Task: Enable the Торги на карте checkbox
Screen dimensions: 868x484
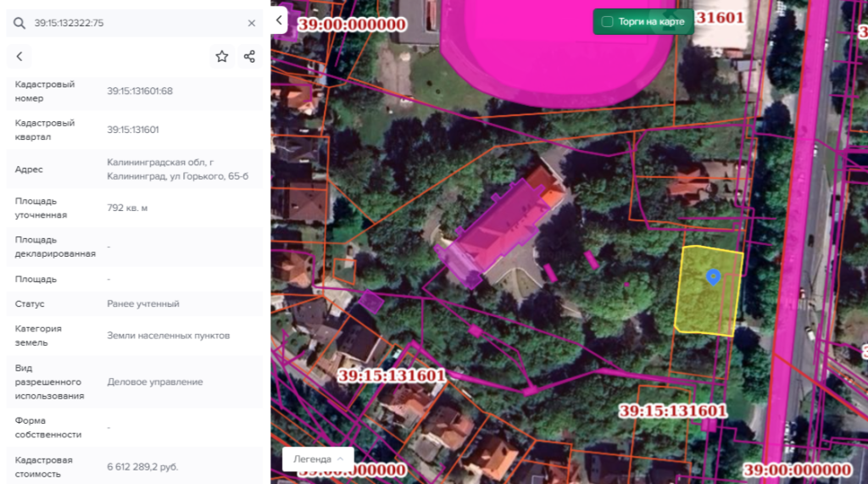Action: click(607, 21)
